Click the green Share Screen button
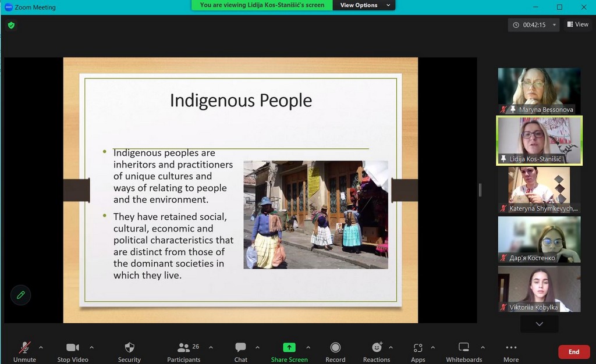Viewport: 596px width, 364px height. pos(289,348)
